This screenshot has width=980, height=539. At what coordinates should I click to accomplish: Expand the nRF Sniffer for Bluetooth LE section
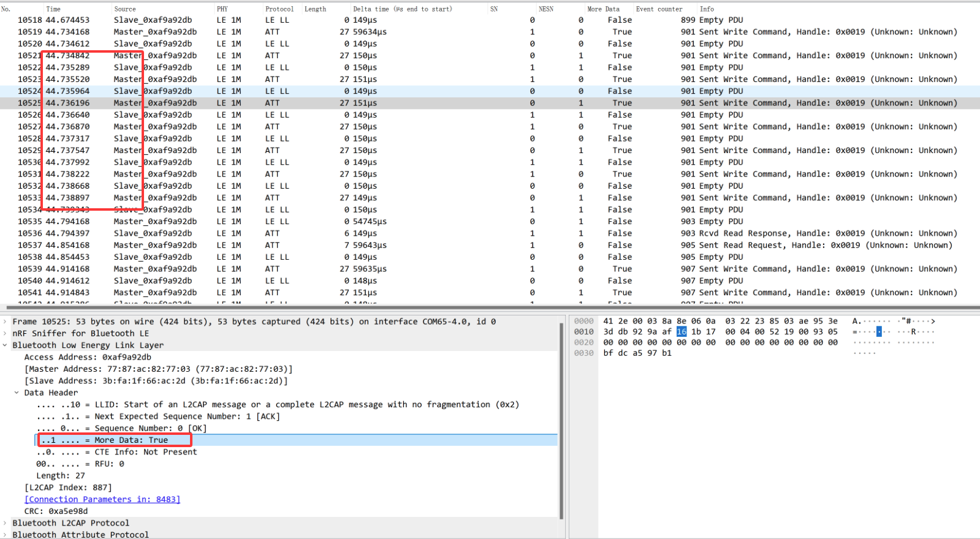[6, 333]
